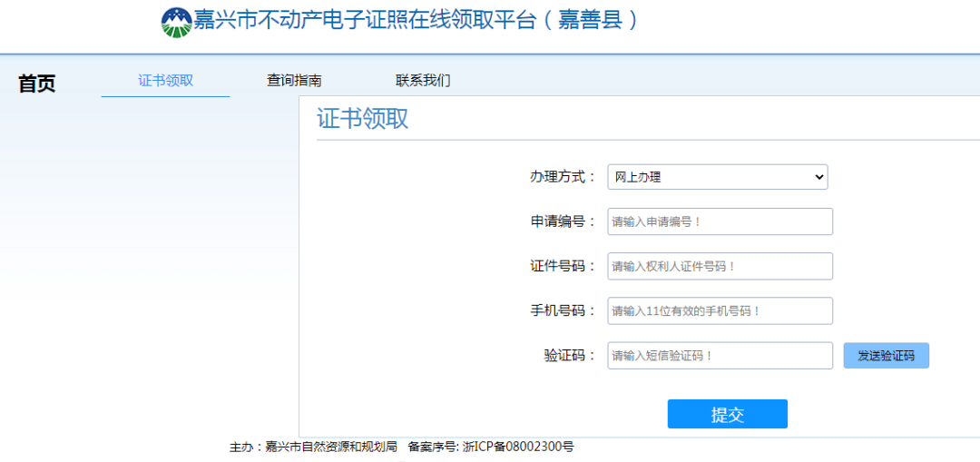Image resolution: width=980 pixels, height=462 pixels.
Task: Go to 首页 home page
Action: 37,84
